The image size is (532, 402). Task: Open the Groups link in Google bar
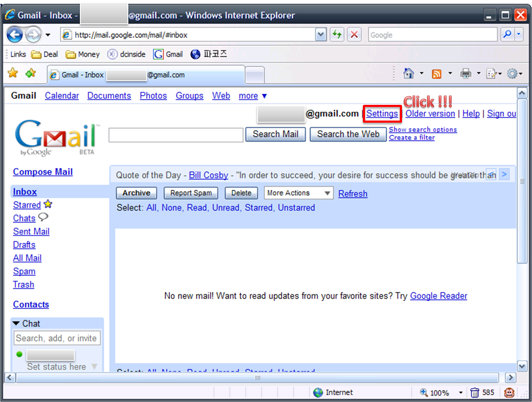coord(190,96)
